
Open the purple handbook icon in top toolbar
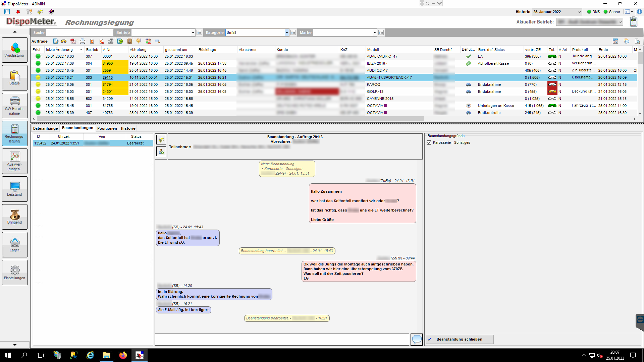[51, 12]
